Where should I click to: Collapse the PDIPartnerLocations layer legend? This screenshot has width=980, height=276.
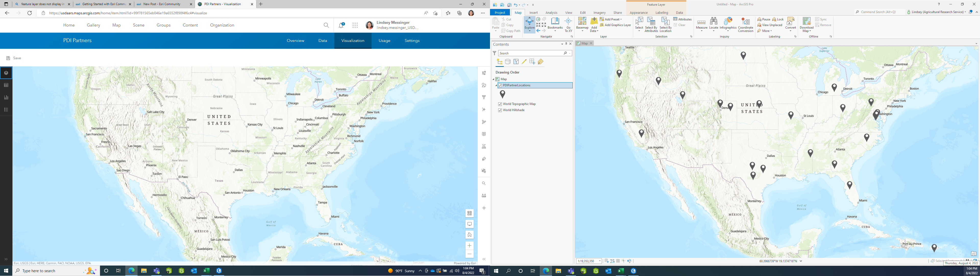coord(496,86)
